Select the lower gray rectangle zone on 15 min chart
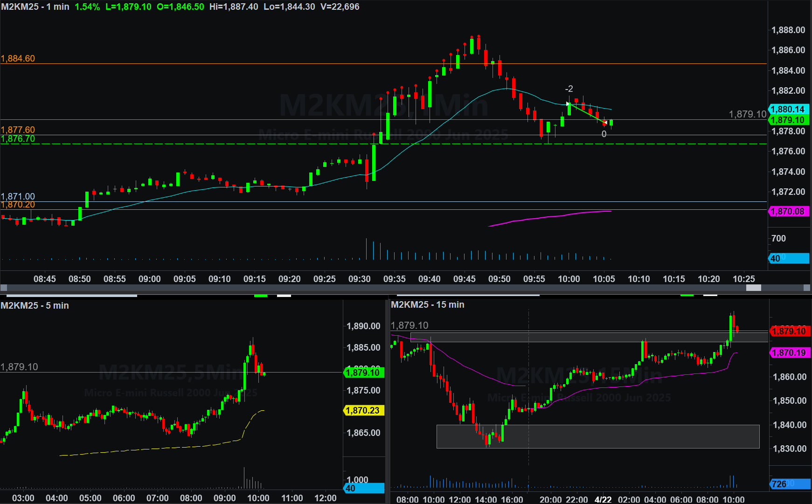This screenshot has height=504, width=812. (597, 436)
